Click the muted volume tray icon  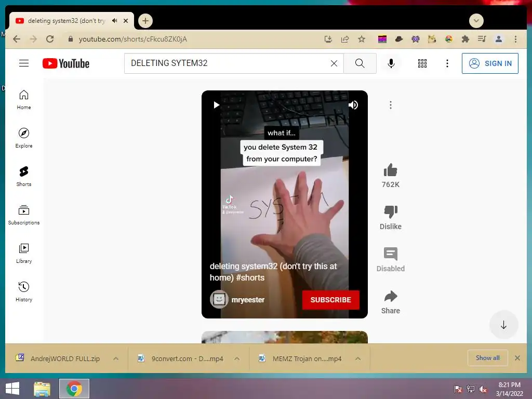pos(483,389)
